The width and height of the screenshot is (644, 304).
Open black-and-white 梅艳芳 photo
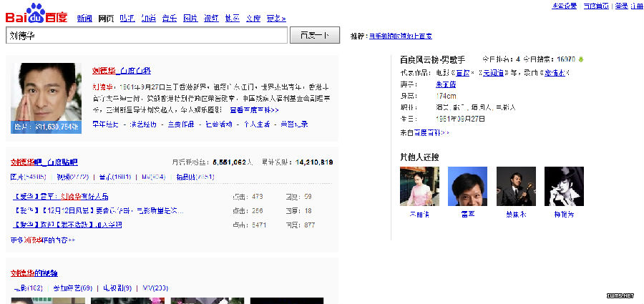[x=564, y=186]
